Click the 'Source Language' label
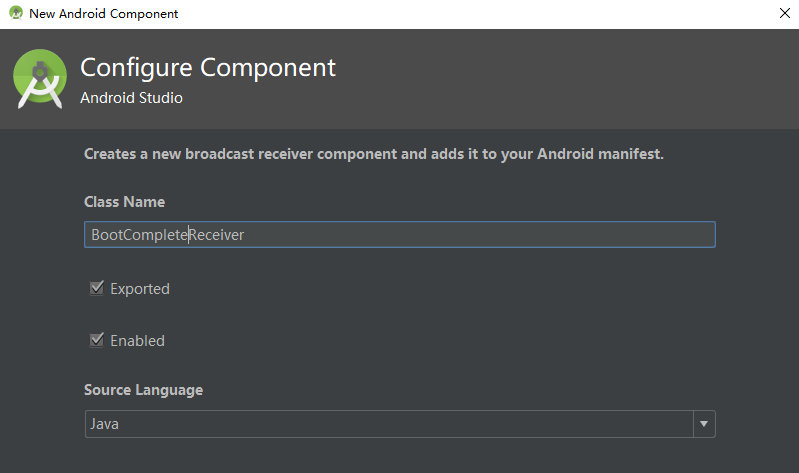This screenshot has height=473, width=799. 143,390
